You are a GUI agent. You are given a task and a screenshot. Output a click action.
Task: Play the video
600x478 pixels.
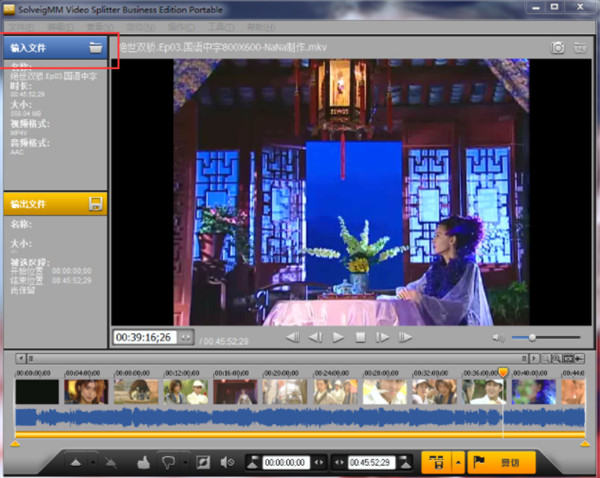[338, 337]
